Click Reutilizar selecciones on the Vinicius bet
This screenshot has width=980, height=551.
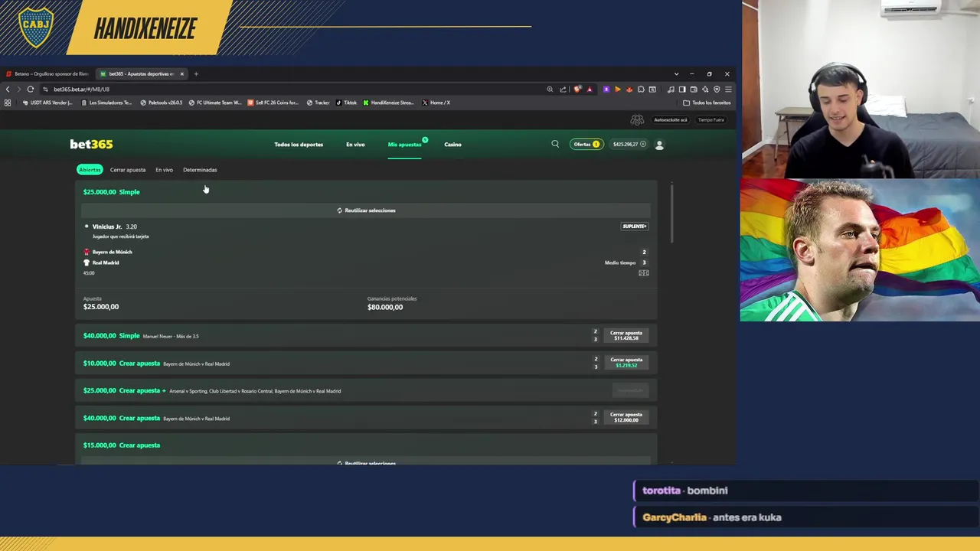[366, 210]
